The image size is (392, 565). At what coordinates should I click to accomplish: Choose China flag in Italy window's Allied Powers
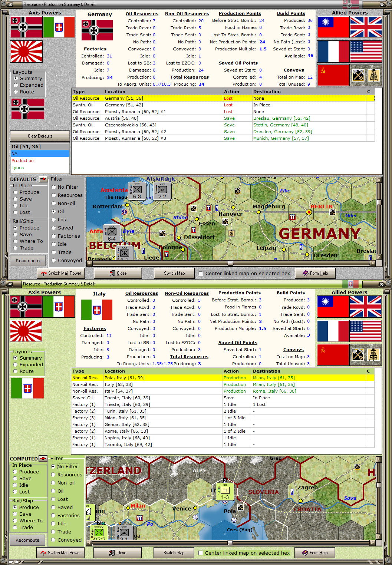click(x=333, y=307)
